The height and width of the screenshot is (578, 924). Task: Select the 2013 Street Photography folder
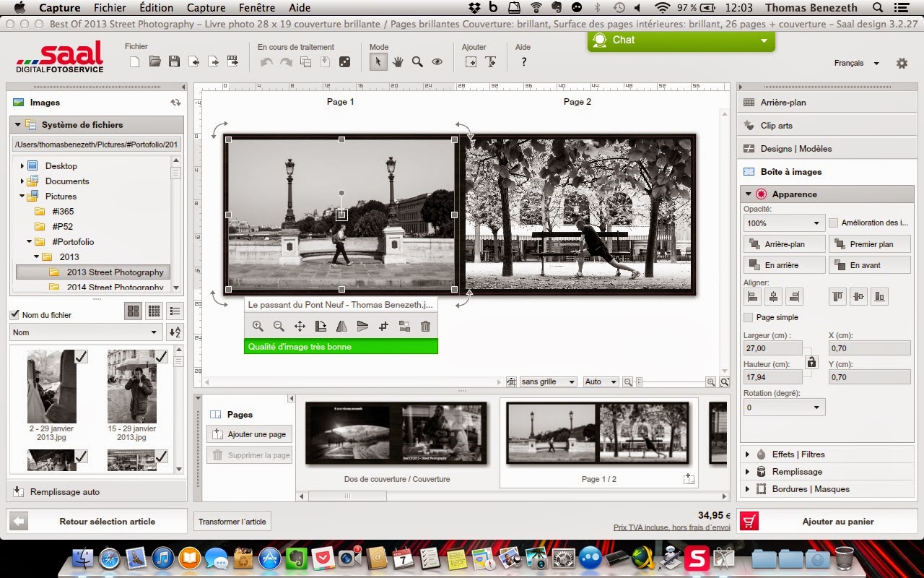click(115, 272)
